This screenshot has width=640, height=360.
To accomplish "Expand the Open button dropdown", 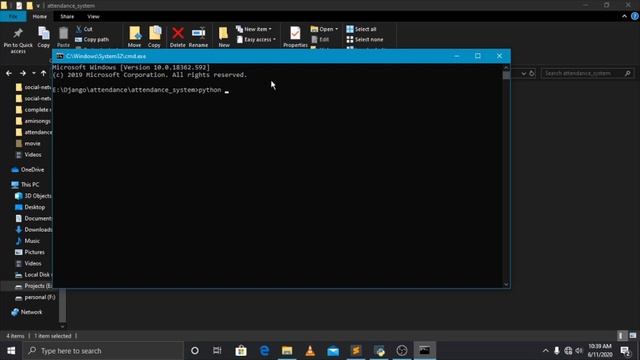I will click(x=336, y=29).
